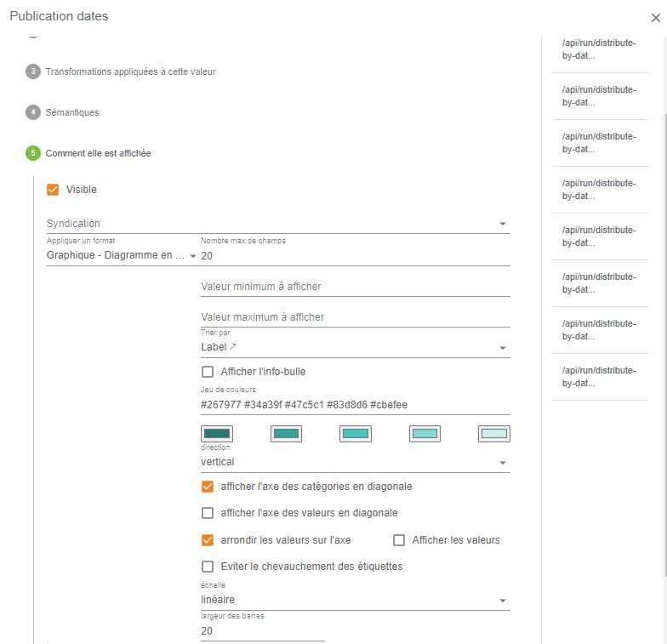Enable Afficher les valeurs checkbox
Screen dimensions: 667x644
(x=399, y=540)
